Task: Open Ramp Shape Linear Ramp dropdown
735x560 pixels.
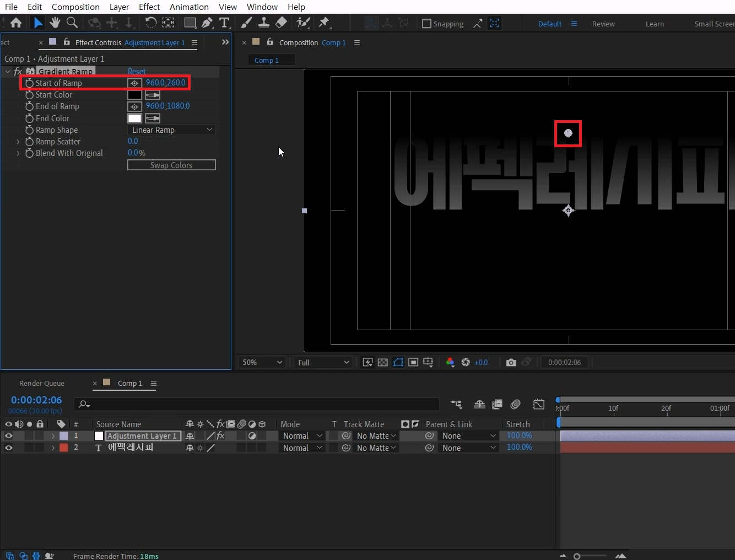Action: pos(171,130)
